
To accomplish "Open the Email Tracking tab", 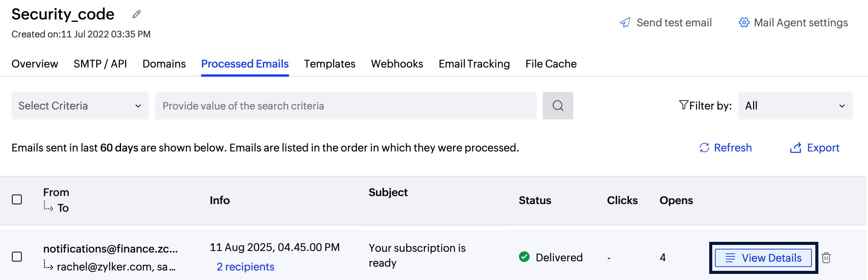I will tap(474, 64).
